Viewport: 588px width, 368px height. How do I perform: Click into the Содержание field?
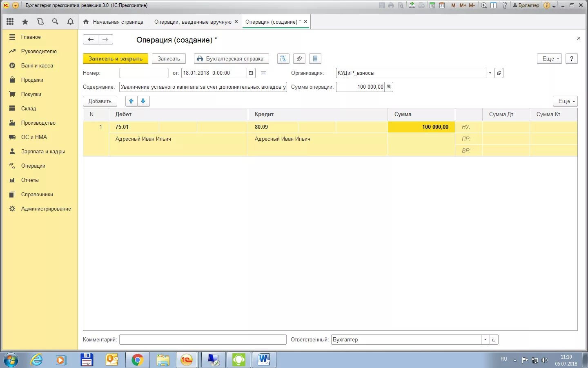pos(203,87)
